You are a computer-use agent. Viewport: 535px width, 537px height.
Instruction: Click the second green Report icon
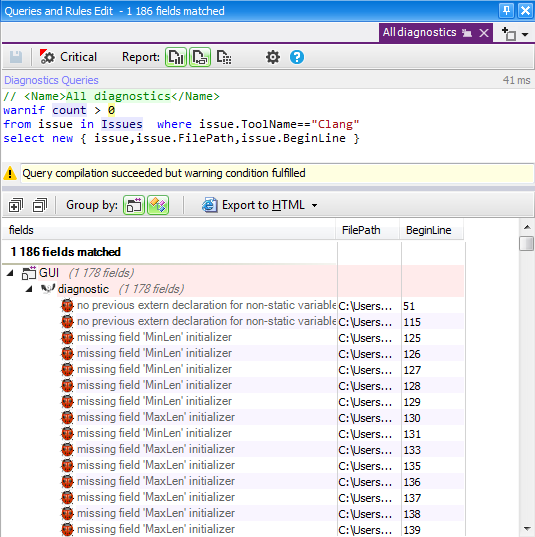pyautogui.click(x=200, y=57)
